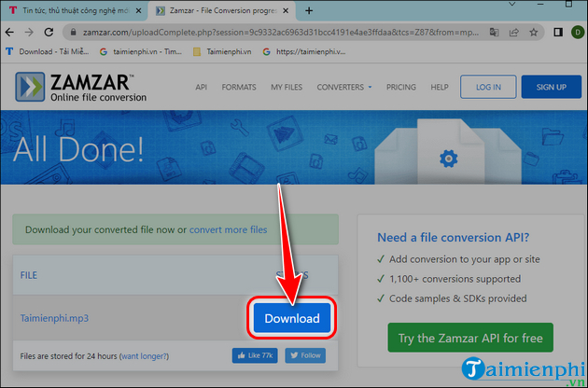The height and width of the screenshot is (388, 588).
Task: Go back using the browser back arrow
Action: tap(9, 33)
